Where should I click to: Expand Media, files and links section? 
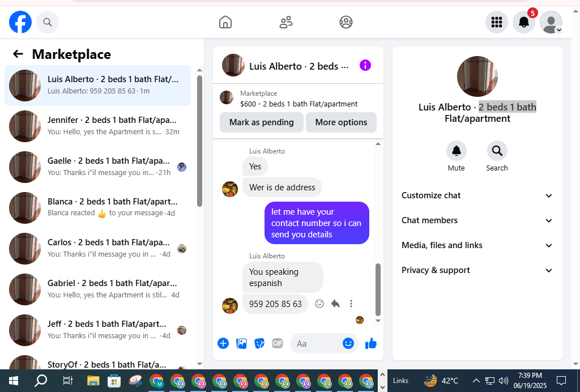coord(477,245)
